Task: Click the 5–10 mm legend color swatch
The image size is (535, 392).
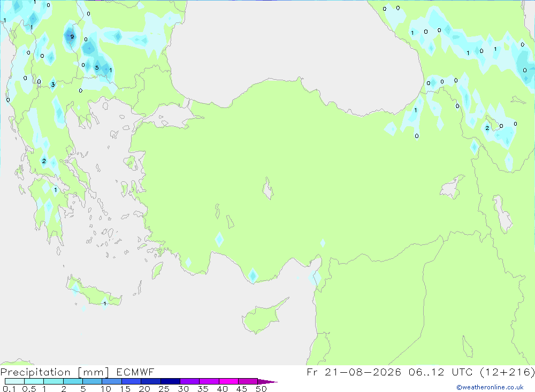Action: 92,381
